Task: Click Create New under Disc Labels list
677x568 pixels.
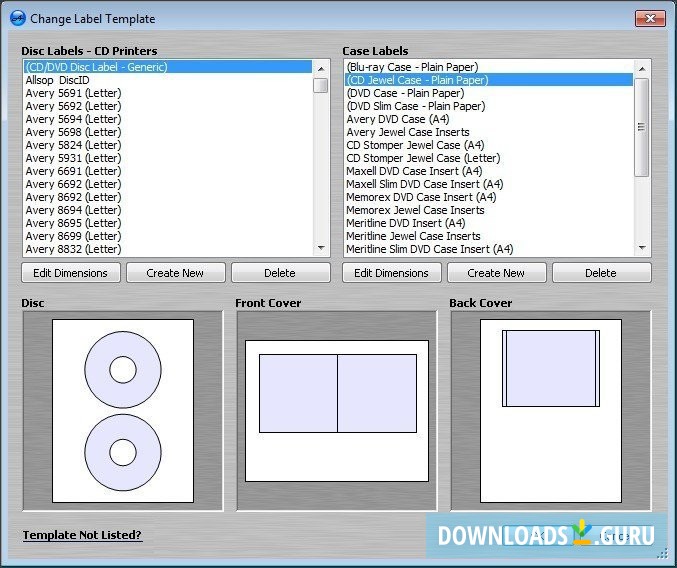Action: (x=176, y=273)
